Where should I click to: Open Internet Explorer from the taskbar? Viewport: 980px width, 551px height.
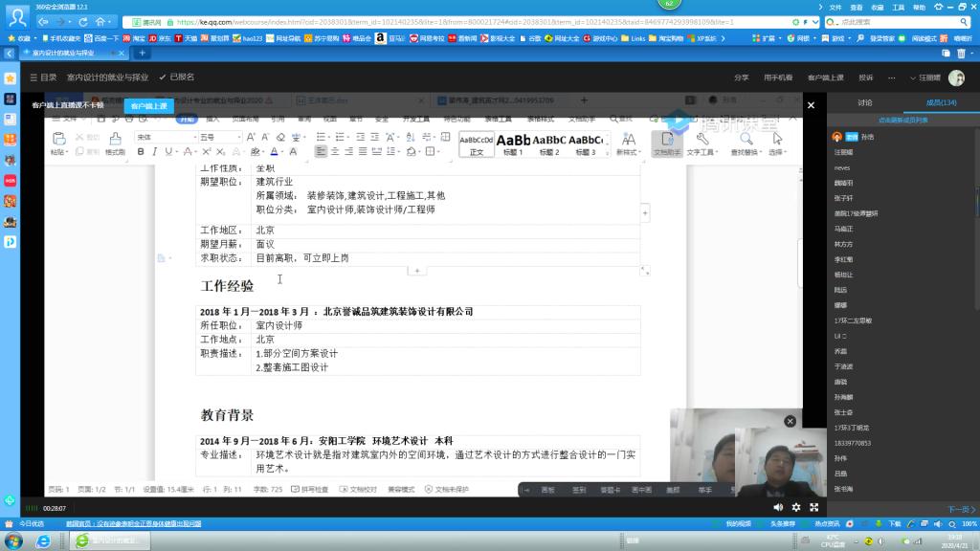[42, 541]
